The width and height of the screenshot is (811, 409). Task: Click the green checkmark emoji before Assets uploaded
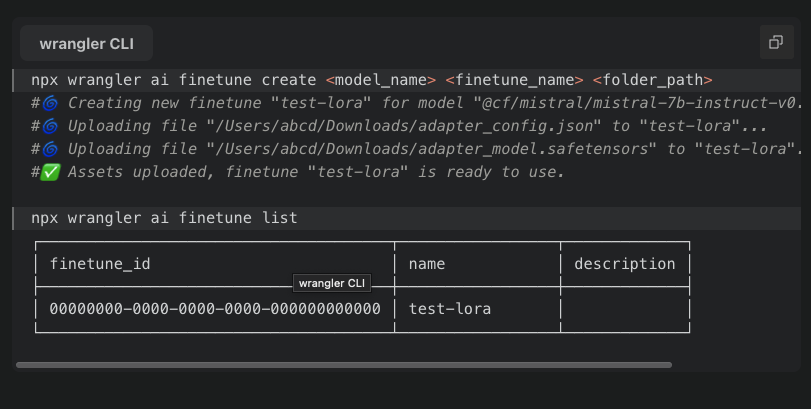[50, 172]
